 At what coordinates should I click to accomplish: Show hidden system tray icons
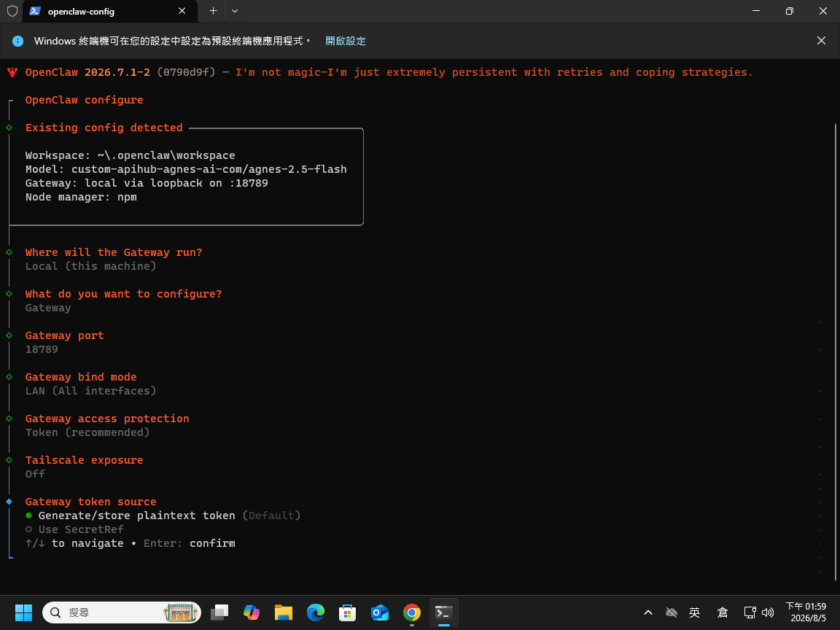click(647, 612)
